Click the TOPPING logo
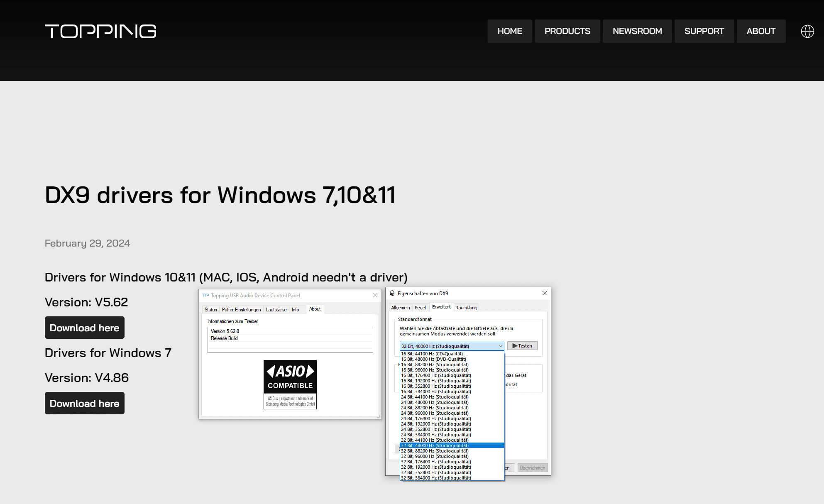Image resolution: width=824 pixels, height=504 pixels. click(100, 31)
